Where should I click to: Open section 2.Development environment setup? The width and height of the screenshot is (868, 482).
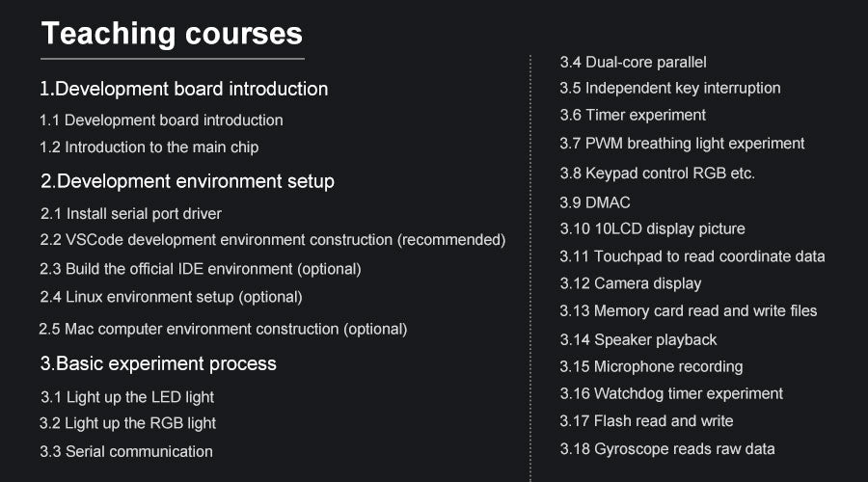point(187,181)
